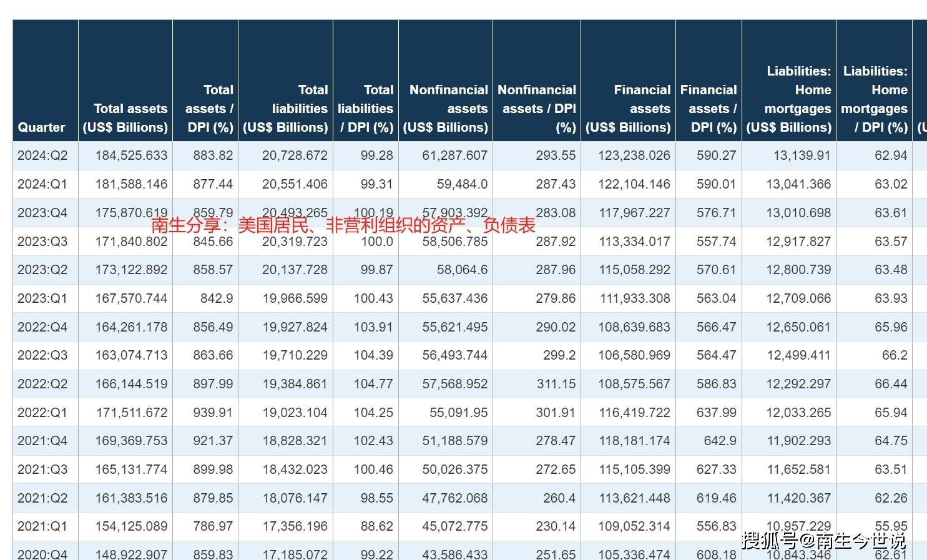Click the 19,927.824 total liabilities cell
927x560 pixels.
(x=295, y=327)
